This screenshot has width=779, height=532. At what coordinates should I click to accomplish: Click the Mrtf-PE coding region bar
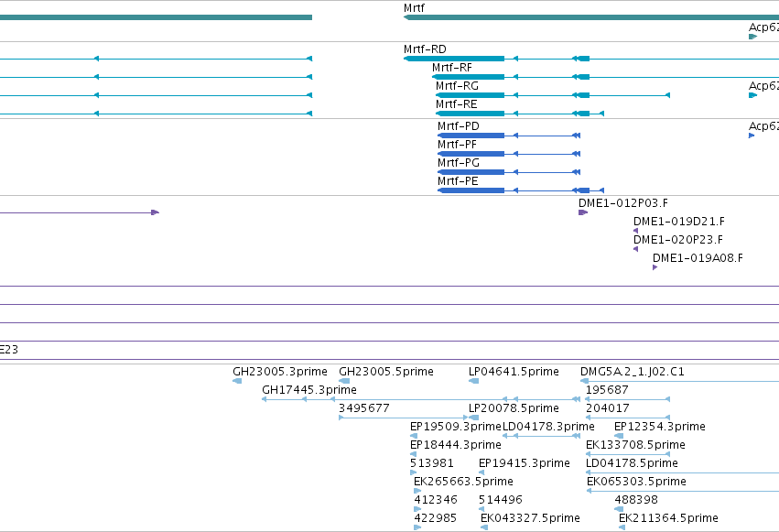[471, 190]
